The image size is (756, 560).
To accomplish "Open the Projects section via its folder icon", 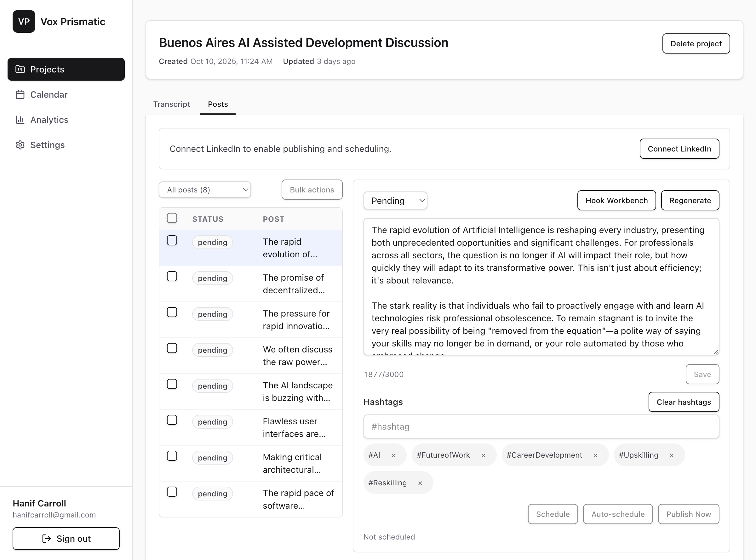I will tap(20, 69).
